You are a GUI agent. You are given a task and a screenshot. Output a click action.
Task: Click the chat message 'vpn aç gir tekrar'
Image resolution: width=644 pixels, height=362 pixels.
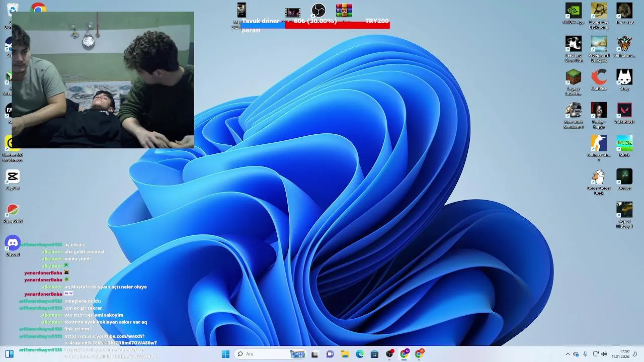click(x=83, y=308)
